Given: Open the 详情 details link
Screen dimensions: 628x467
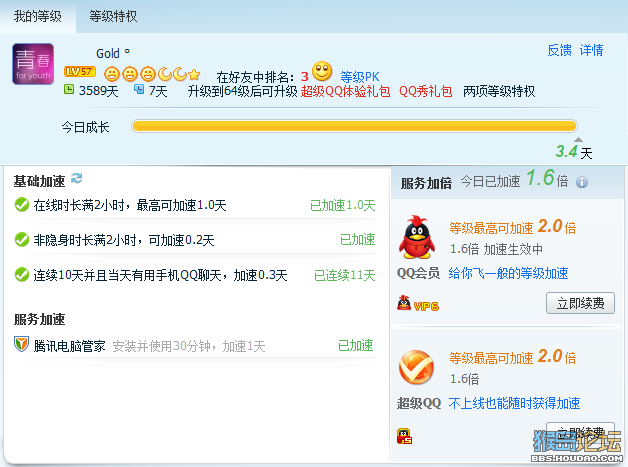Looking at the screenshot, I should coord(591,50).
